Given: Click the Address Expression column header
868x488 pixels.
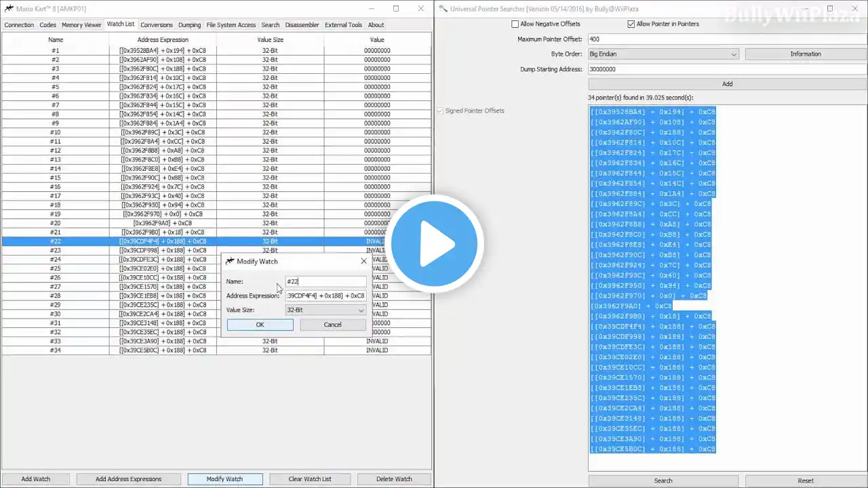Looking at the screenshot, I should (163, 40).
